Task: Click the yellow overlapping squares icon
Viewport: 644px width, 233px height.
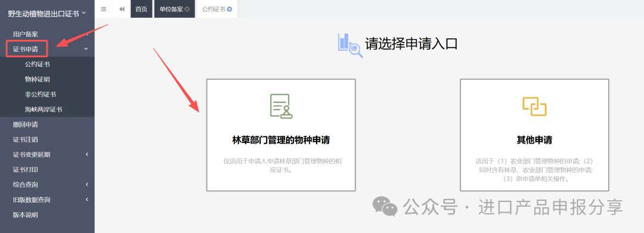Action: pyautogui.click(x=534, y=107)
